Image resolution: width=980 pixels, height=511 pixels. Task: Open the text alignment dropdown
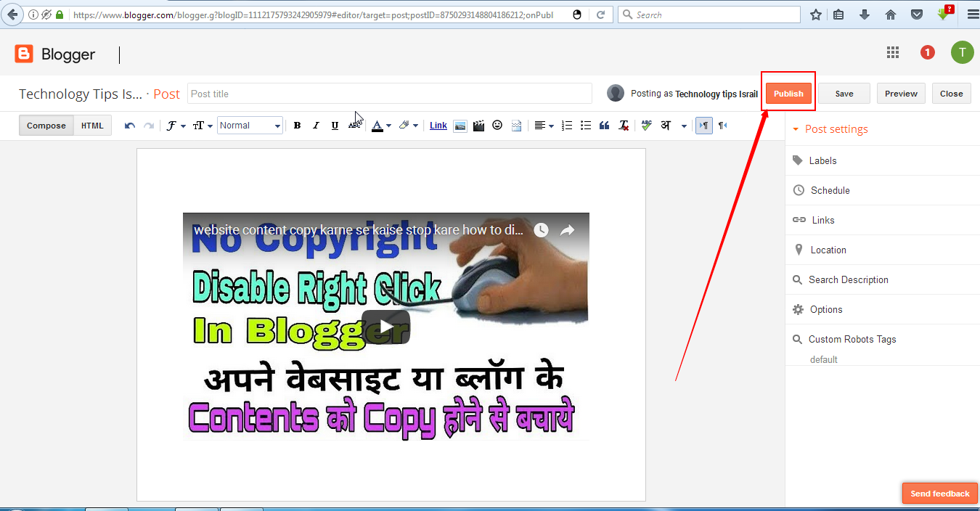pyautogui.click(x=544, y=126)
